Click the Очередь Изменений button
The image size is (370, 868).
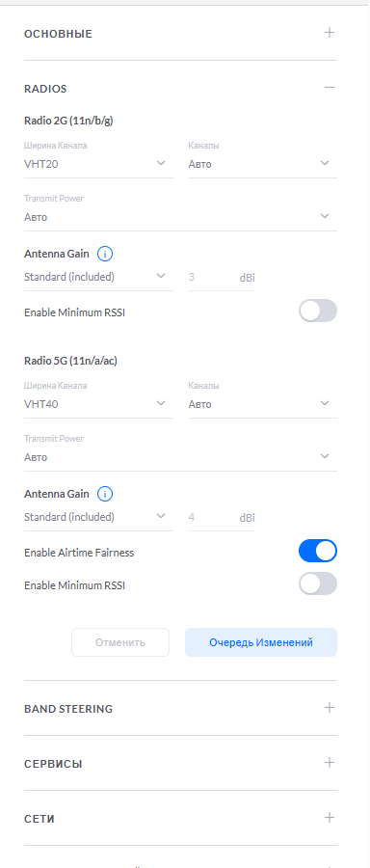(x=261, y=642)
